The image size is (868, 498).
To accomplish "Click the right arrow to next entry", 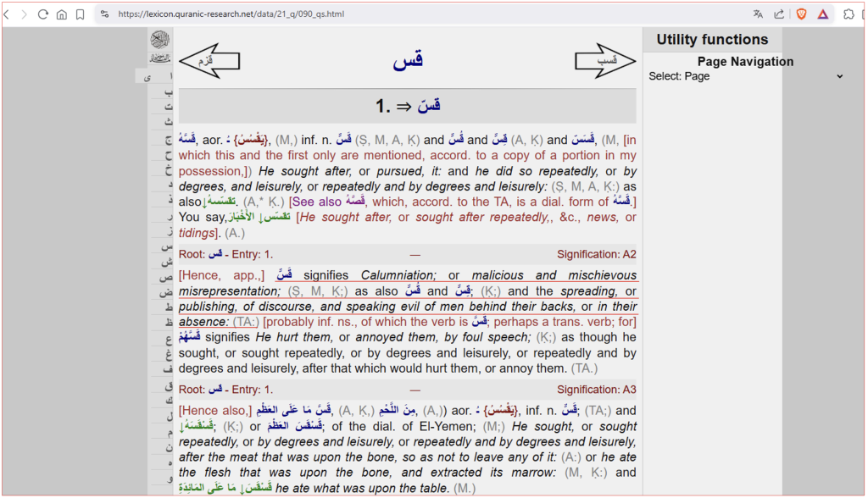I will [605, 61].
